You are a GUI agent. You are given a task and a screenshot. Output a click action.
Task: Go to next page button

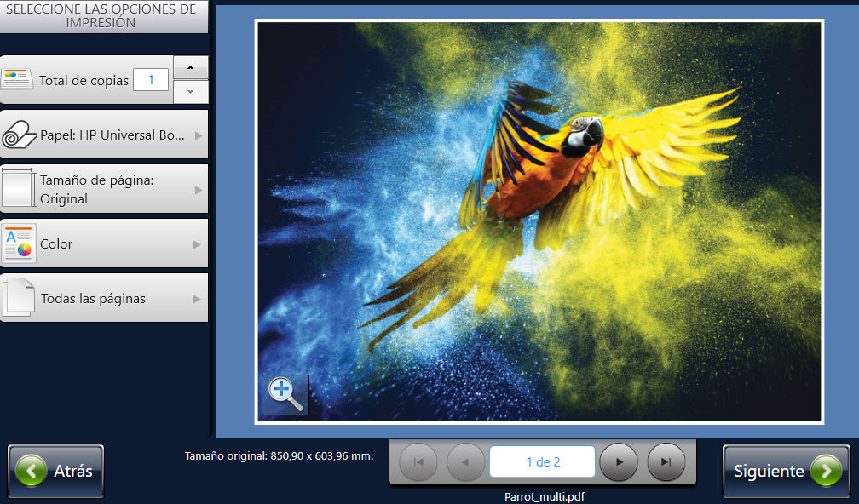619,462
